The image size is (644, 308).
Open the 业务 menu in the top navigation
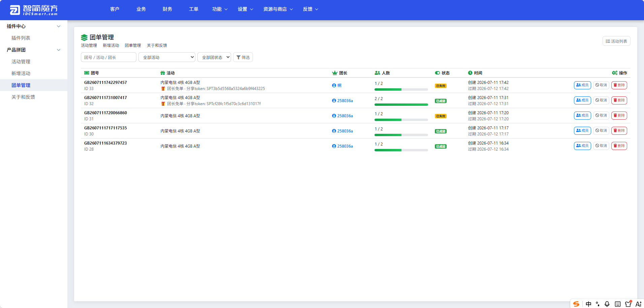pyautogui.click(x=141, y=9)
